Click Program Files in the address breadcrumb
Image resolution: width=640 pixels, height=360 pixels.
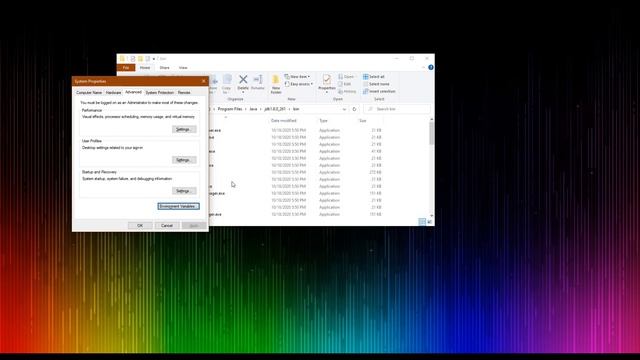click(x=230, y=109)
